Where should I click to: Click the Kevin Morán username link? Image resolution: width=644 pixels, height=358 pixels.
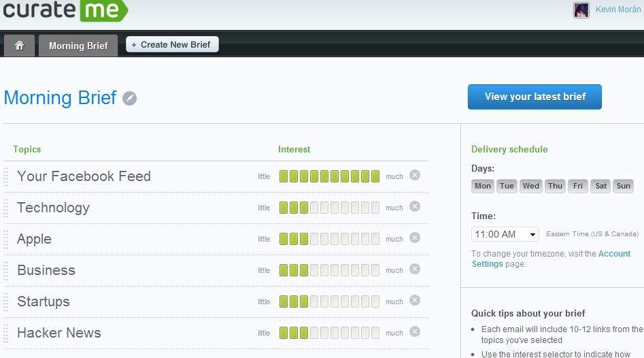tap(617, 10)
